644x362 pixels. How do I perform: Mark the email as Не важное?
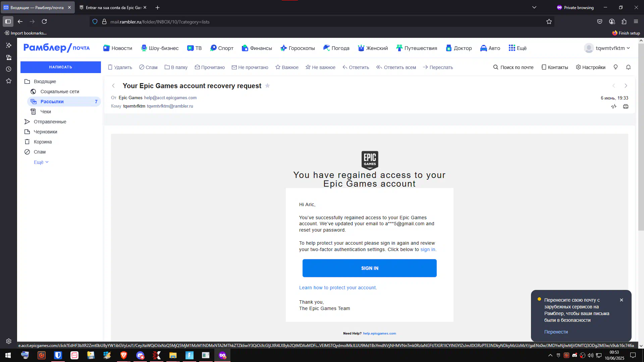click(x=320, y=67)
